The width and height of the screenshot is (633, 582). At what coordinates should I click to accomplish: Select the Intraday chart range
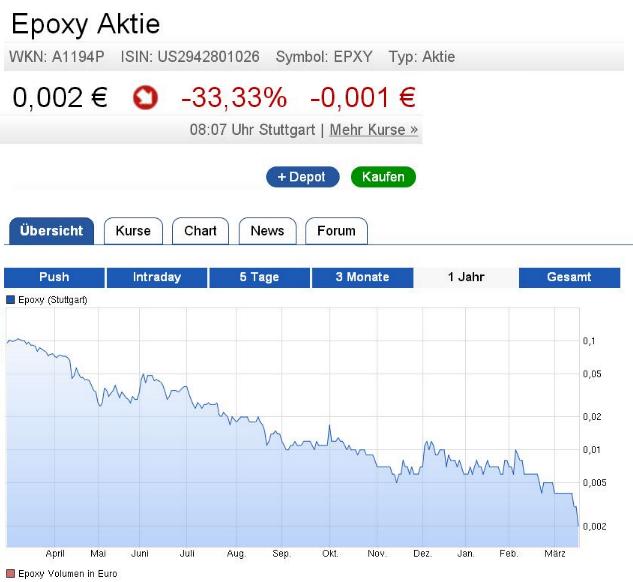(157, 277)
